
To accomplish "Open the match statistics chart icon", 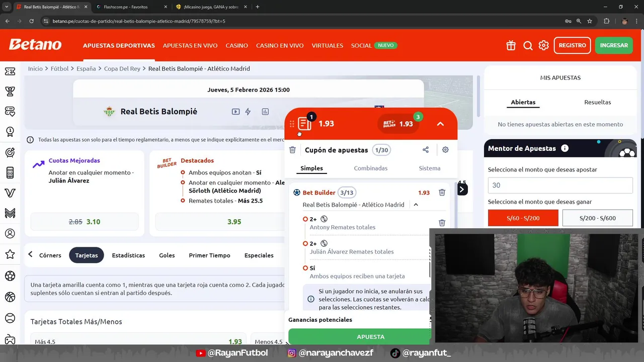I will pyautogui.click(x=265, y=112).
